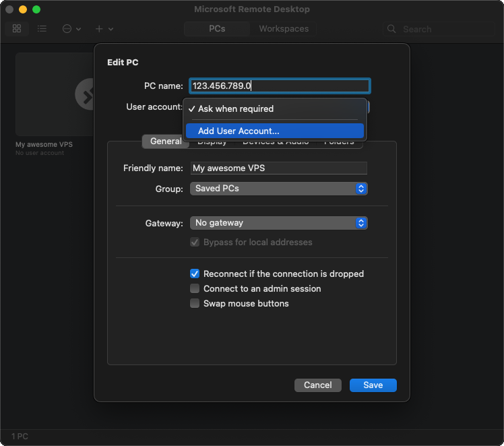Open the ellipsis actions menu in toolbar

click(x=71, y=29)
